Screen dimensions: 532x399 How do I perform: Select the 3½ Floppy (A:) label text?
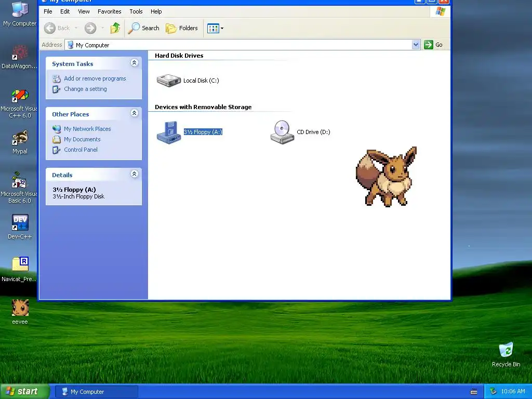coord(203,132)
